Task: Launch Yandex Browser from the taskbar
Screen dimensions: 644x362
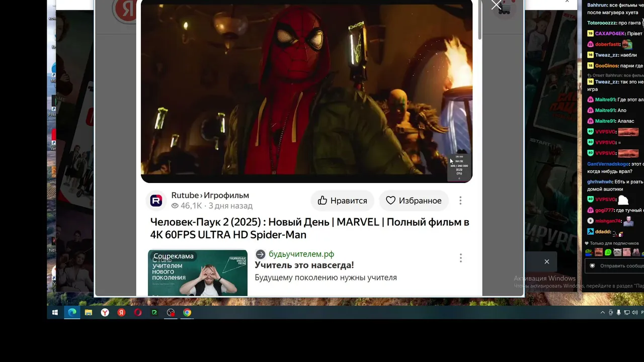Action: 105,313
